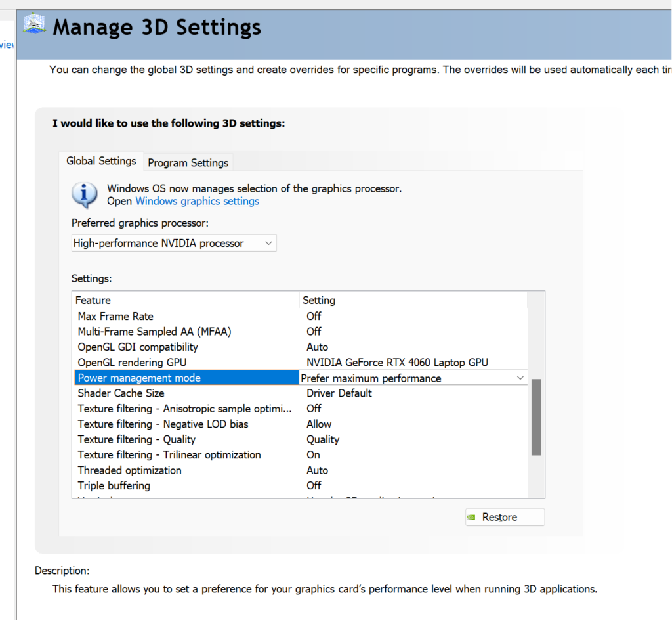Open the Power management mode dropdown arrow
672x620 pixels.
pyautogui.click(x=520, y=378)
